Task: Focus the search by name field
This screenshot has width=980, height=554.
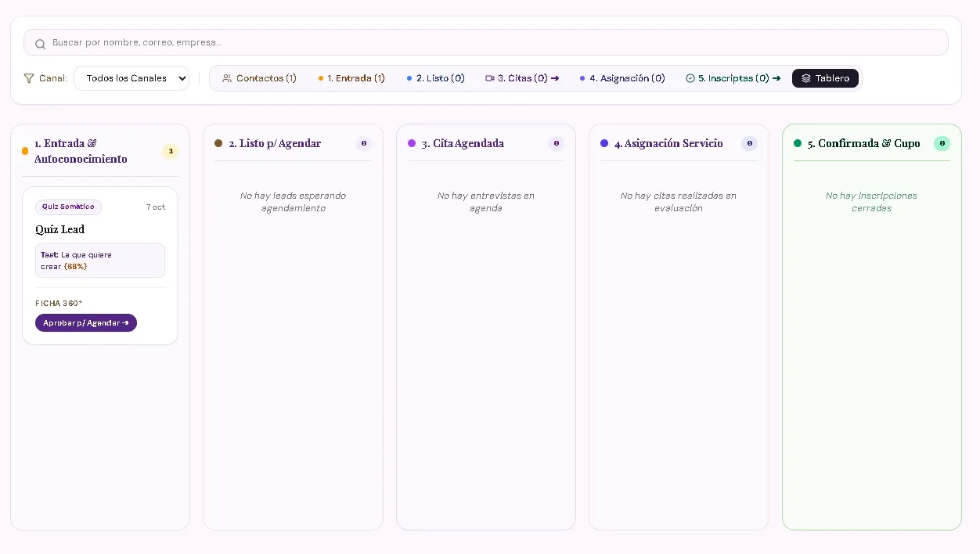Action: 486,42
